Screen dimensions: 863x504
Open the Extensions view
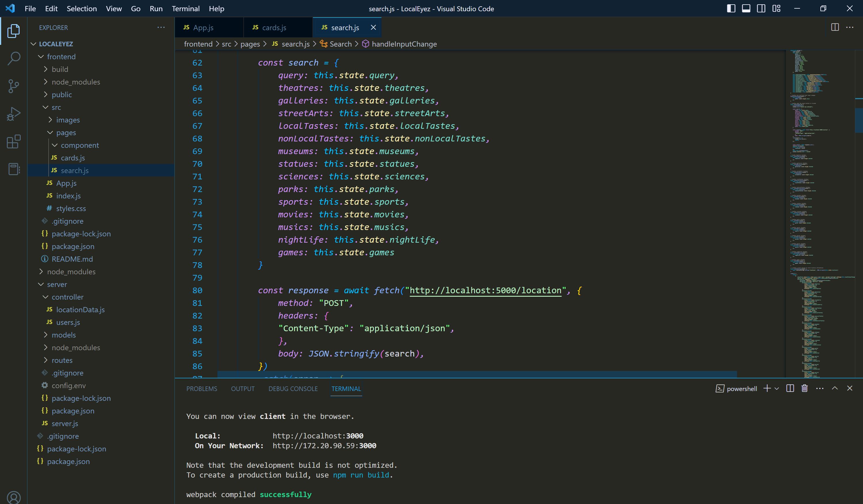(14, 142)
